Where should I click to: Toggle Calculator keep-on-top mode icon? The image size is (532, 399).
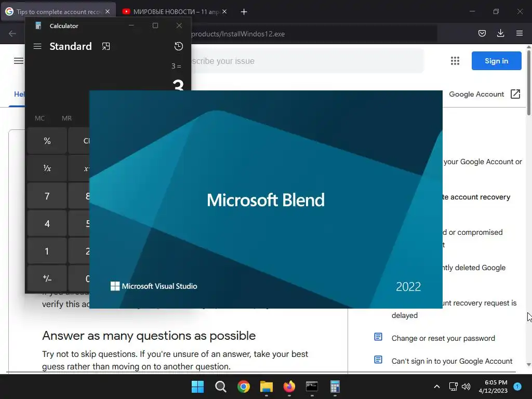[x=106, y=46]
